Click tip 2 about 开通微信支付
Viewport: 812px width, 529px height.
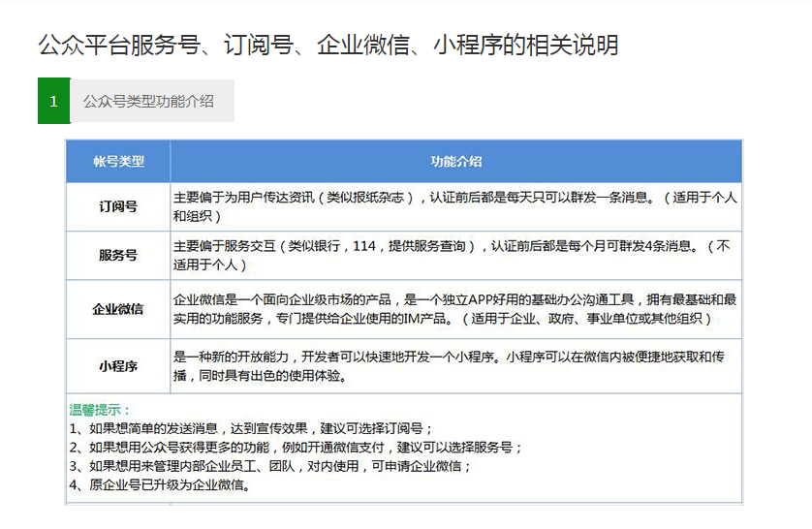296,448
